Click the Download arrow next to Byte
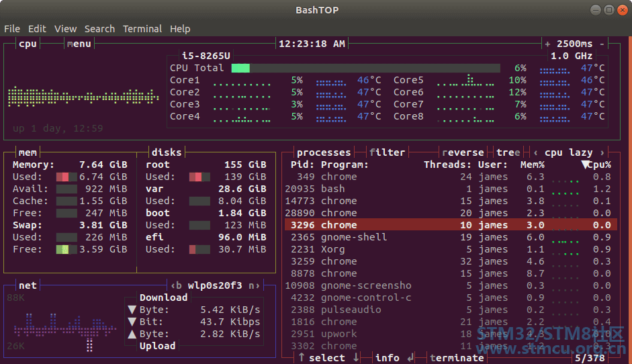Image resolution: width=632 pixels, height=364 pixels. (x=132, y=310)
